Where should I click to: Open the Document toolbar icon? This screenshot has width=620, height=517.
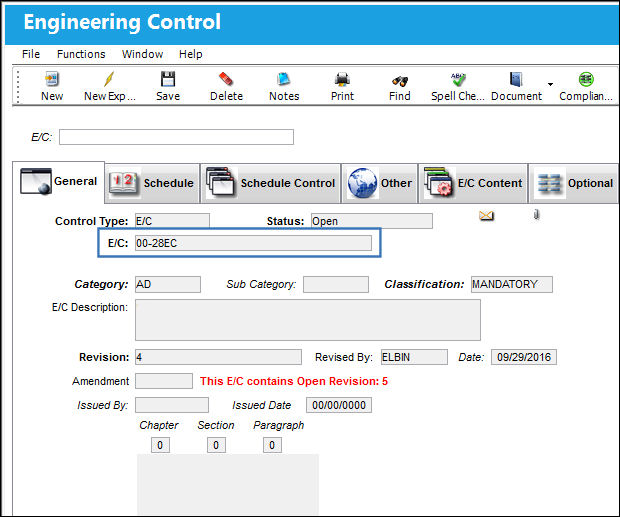click(516, 79)
